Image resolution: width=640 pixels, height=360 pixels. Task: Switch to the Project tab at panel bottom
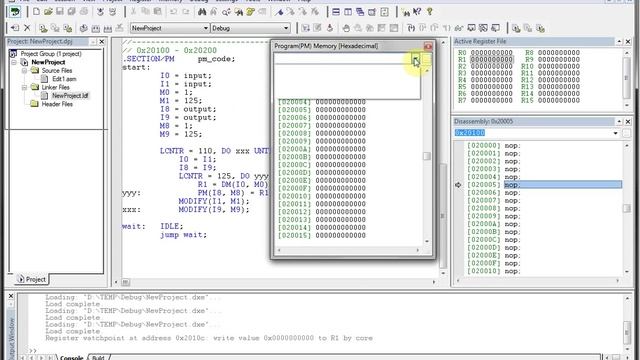point(32,279)
